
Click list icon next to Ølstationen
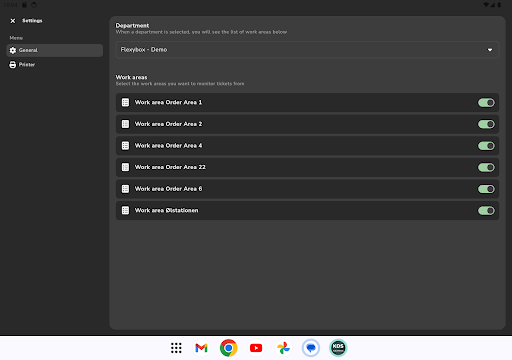125,210
